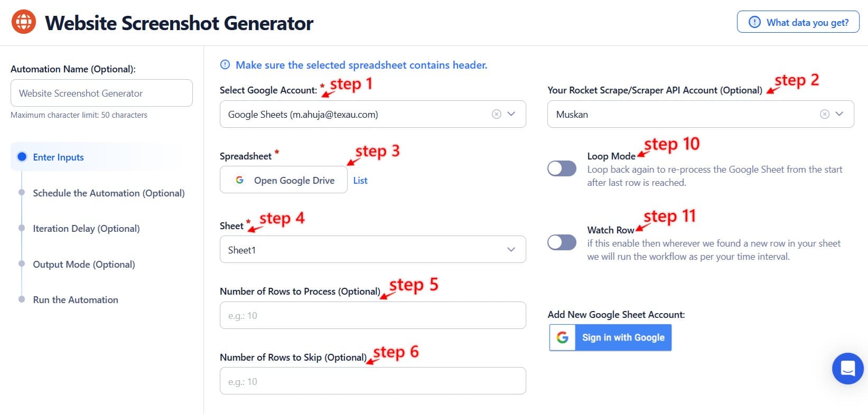Expand the Rocket Scrape API account dropdown
Screen dimensions: 868x414
[x=839, y=114]
